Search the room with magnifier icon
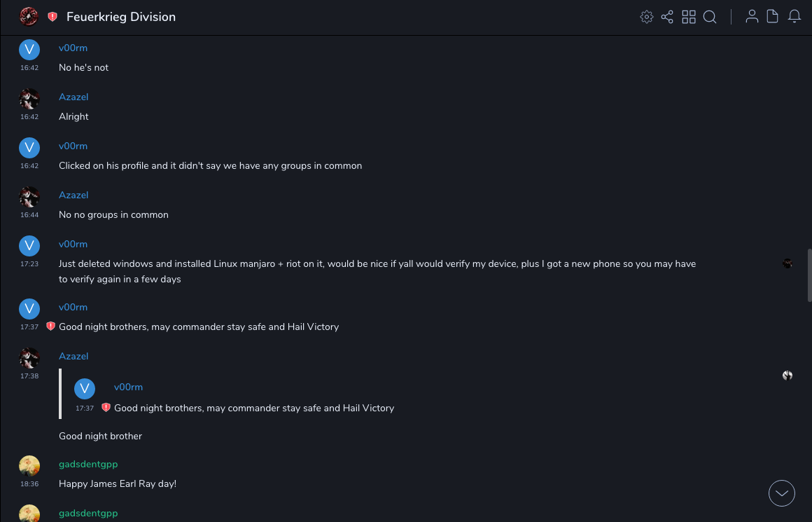Viewport: 812px width, 522px height. [x=710, y=17]
